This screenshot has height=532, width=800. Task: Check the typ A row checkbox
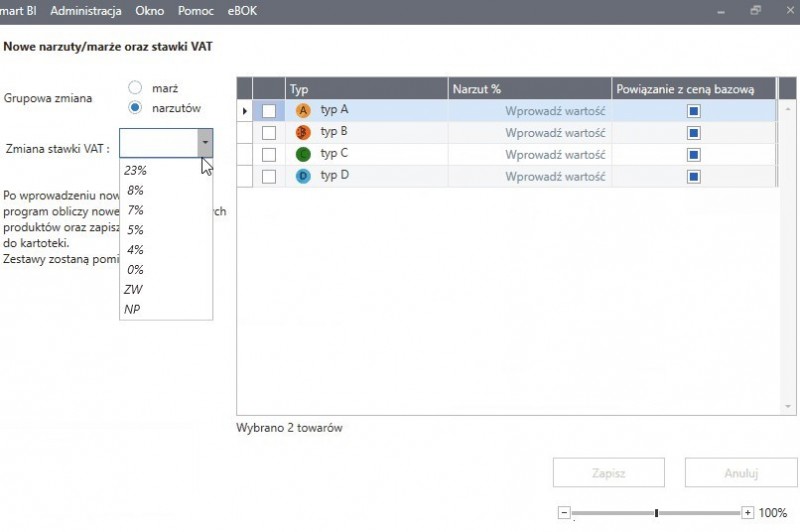click(269, 111)
